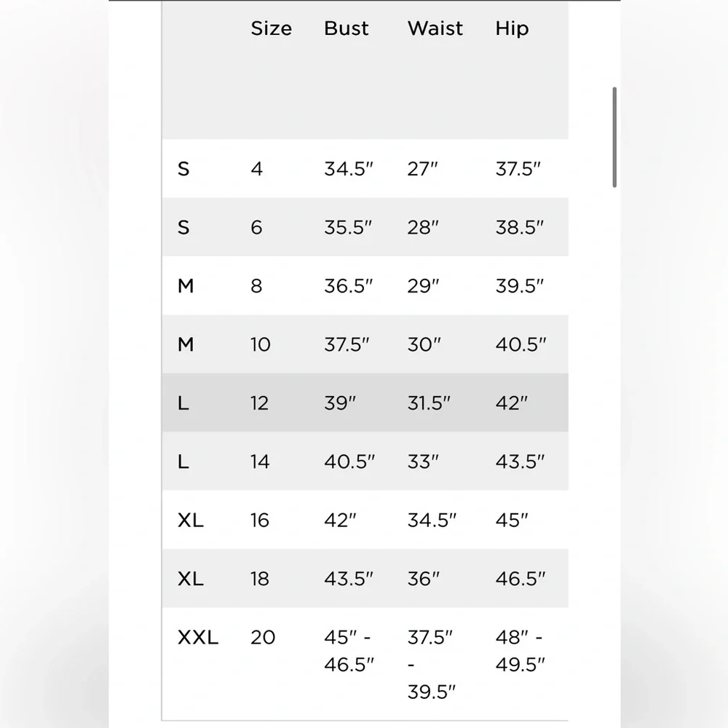
Task: Select the size 16 number cell
Action: (x=259, y=521)
